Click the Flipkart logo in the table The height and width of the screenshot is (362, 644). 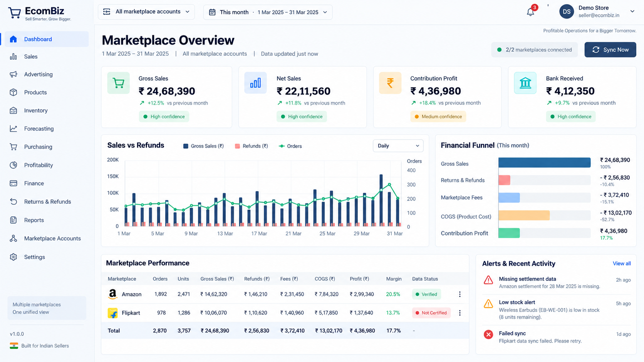(112, 313)
